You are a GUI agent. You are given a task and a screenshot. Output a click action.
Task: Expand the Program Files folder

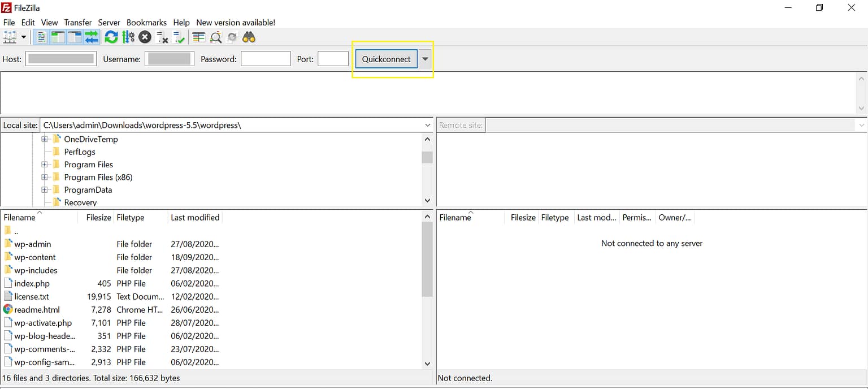[x=45, y=164]
